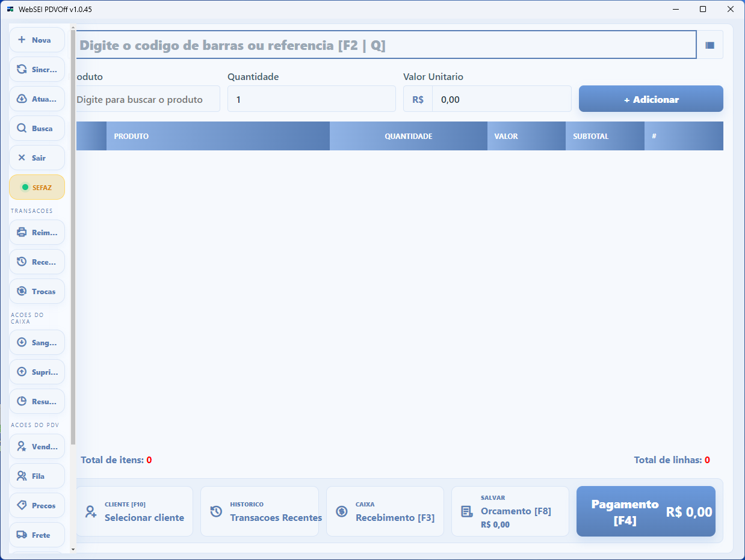745x560 pixels.
Task: Click the Valor Unitario input field
Action: [502, 99]
